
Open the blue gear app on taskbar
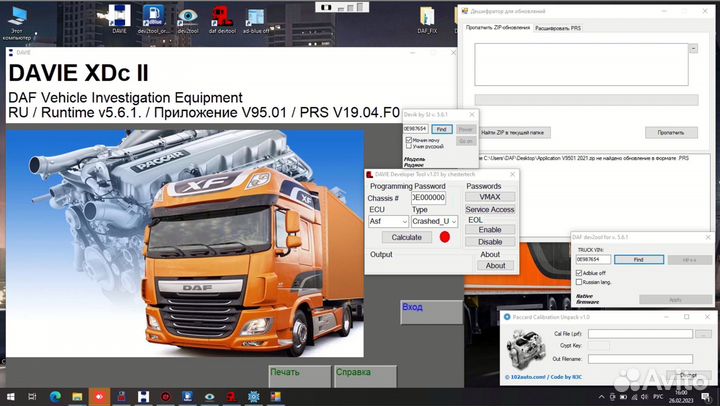pos(253,396)
